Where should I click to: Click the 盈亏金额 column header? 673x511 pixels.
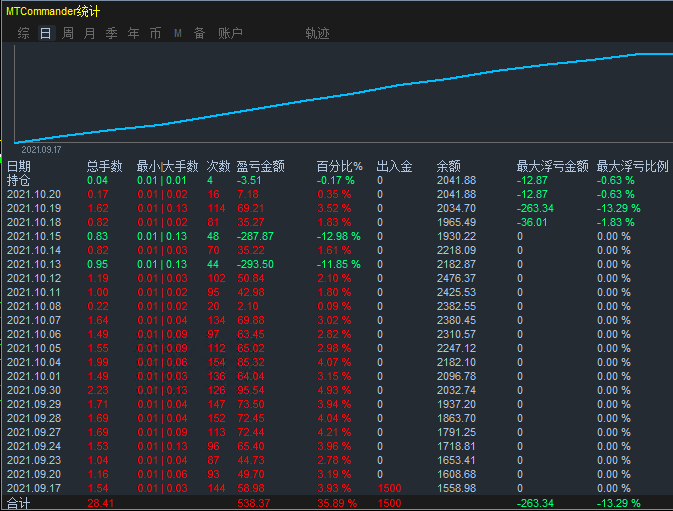click(x=261, y=166)
